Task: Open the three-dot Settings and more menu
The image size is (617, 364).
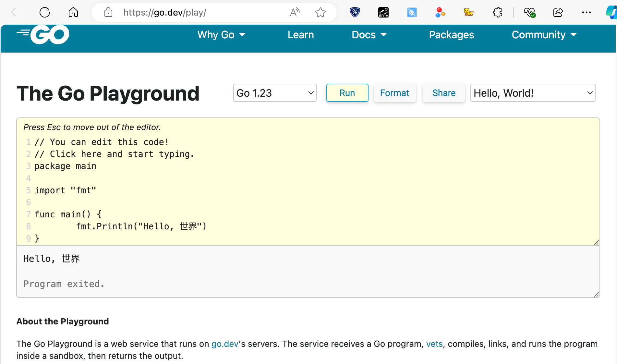Action: [x=586, y=13]
